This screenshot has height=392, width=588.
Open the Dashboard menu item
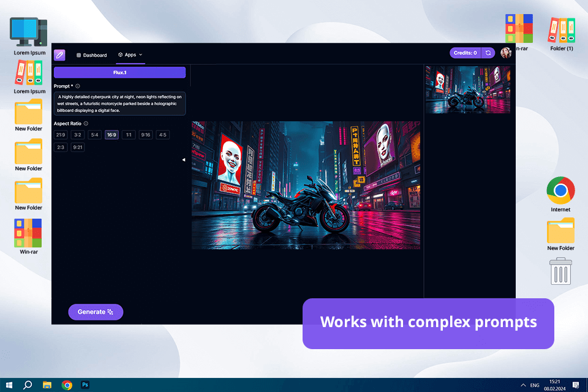tap(91, 55)
